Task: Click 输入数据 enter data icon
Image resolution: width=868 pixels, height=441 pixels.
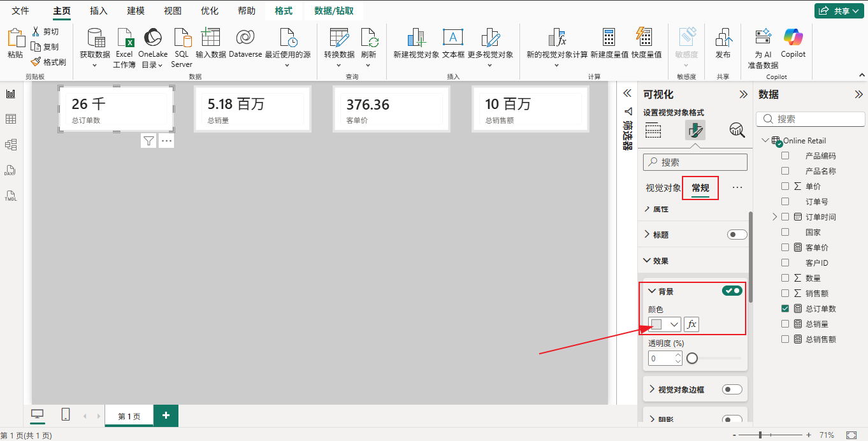Action: coord(210,37)
